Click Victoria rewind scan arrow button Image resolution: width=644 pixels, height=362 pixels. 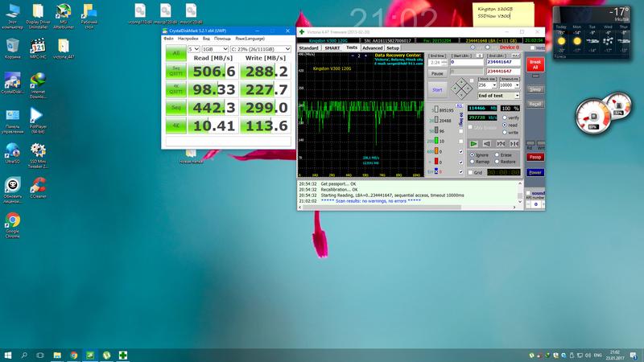[x=487, y=144]
